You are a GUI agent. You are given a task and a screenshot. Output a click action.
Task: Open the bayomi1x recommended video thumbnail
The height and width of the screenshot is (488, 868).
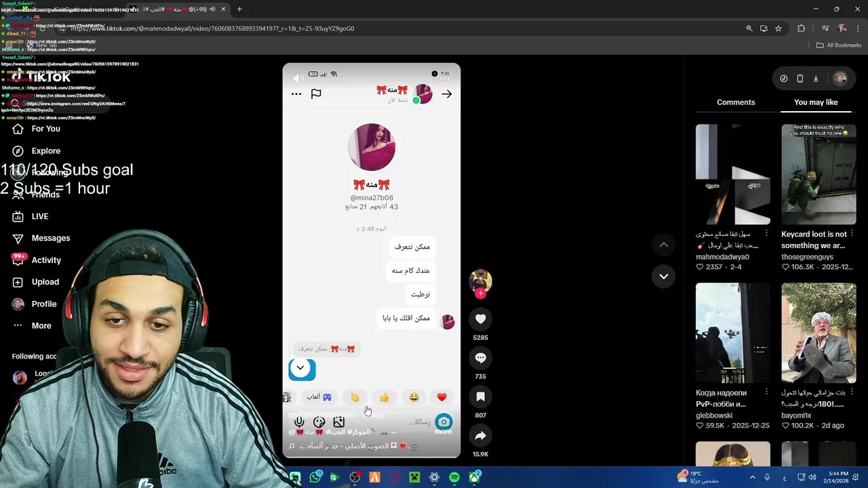[x=818, y=333]
